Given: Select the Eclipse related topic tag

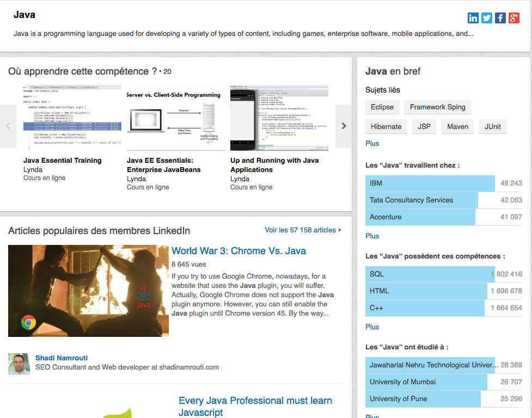Looking at the screenshot, I should tap(382, 107).
